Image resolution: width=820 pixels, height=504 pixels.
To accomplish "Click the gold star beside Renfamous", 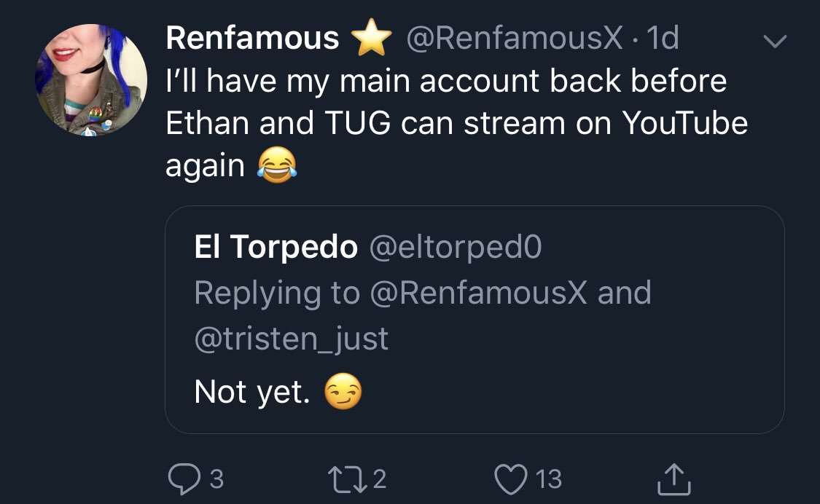I will [x=371, y=38].
